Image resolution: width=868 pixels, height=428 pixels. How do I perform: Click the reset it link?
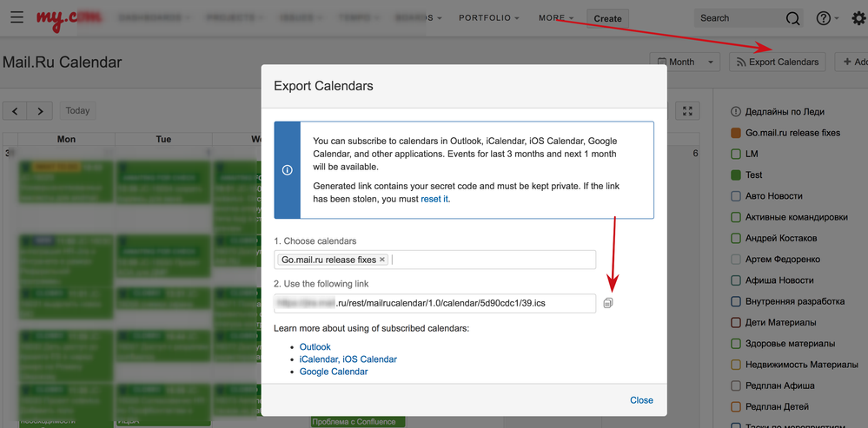pyautogui.click(x=434, y=199)
